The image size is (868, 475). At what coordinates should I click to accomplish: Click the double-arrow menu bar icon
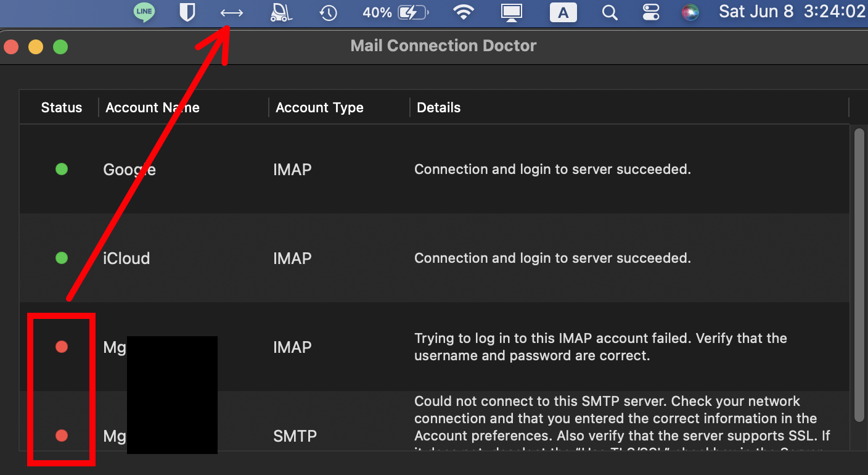pyautogui.click(x=232, y=13)
